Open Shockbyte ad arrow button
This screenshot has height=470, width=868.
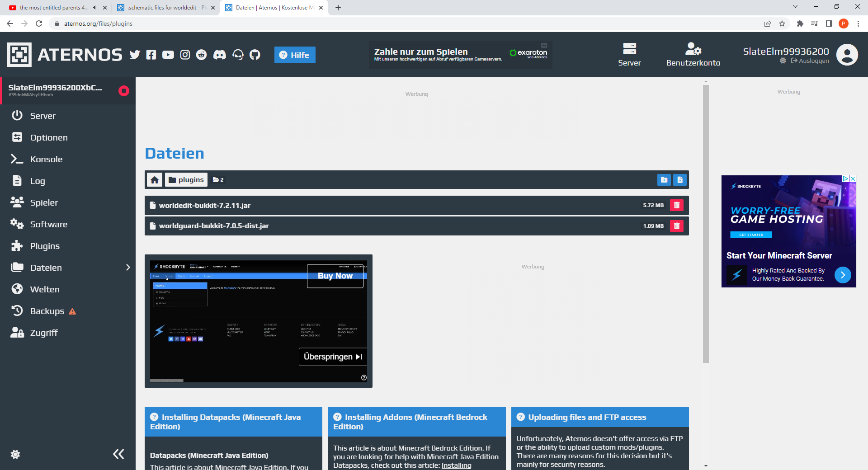pos(843,275)
